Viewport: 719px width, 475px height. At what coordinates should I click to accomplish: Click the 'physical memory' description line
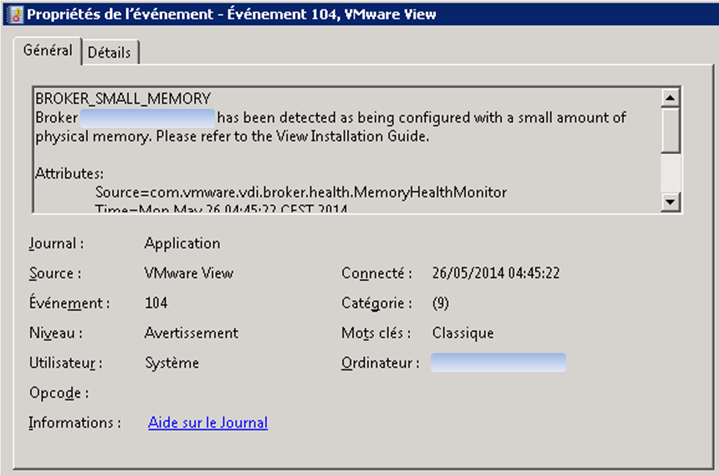tap(232, 137)
